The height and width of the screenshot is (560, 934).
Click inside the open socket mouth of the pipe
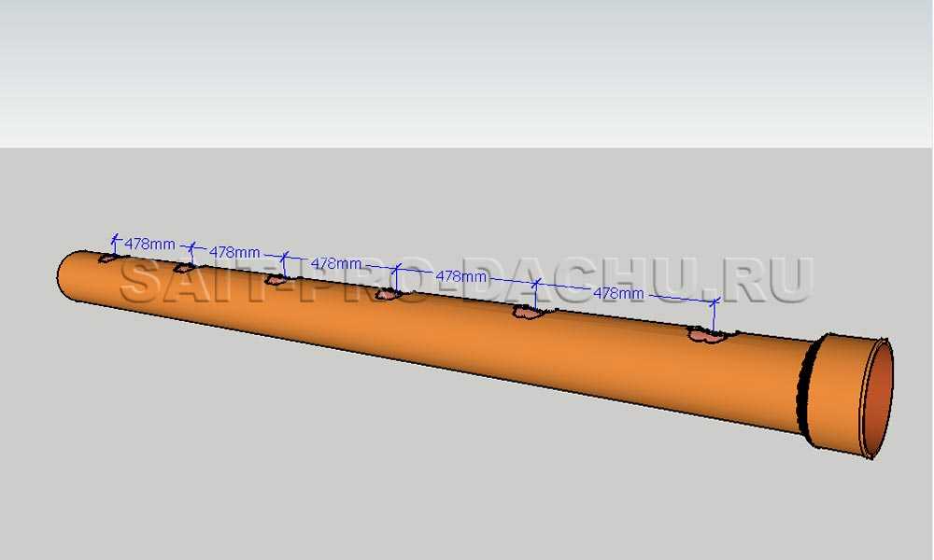click(878, 397)
